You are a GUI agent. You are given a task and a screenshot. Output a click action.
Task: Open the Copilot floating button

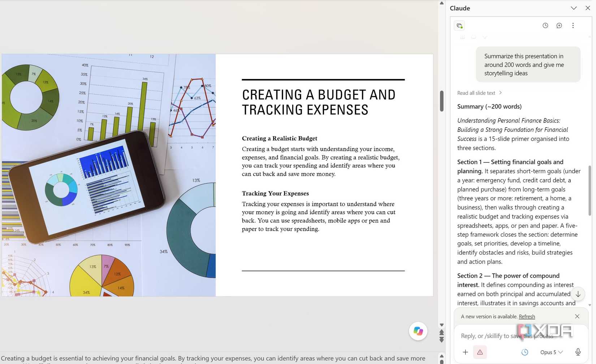point(418,331)
